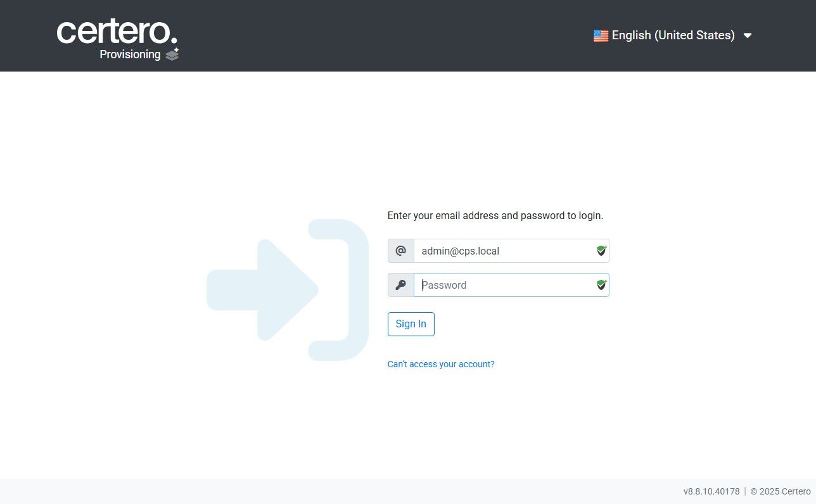This screenshot has width=816, height=504.
Task: Click the Sign In button
Action: [411, 324]
